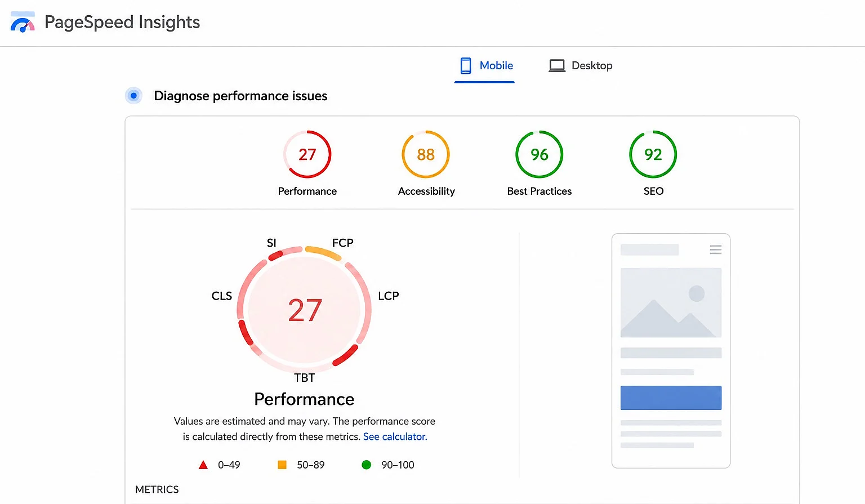Click the desktop laptop icon

(557, 66)
